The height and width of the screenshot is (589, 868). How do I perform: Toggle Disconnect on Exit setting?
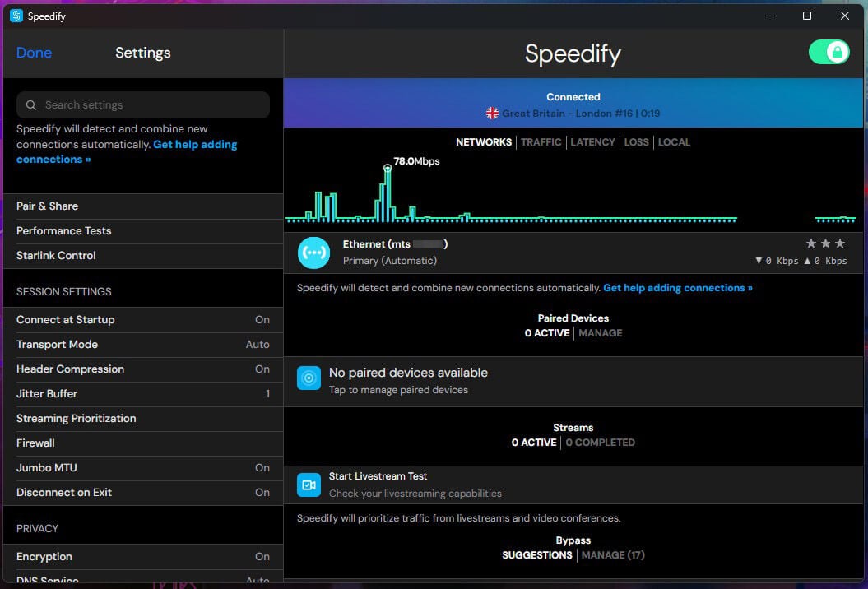[143, 493]
